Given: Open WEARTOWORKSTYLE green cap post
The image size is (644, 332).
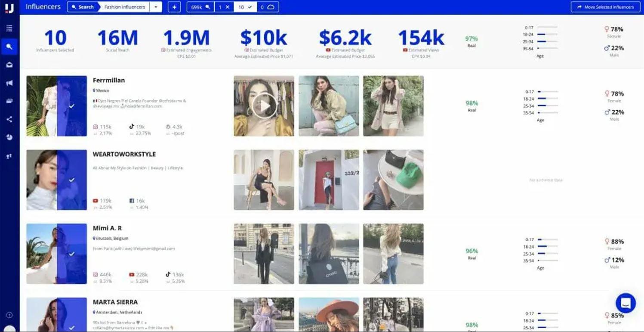Looking at the screenshot, I should point(393,180).
